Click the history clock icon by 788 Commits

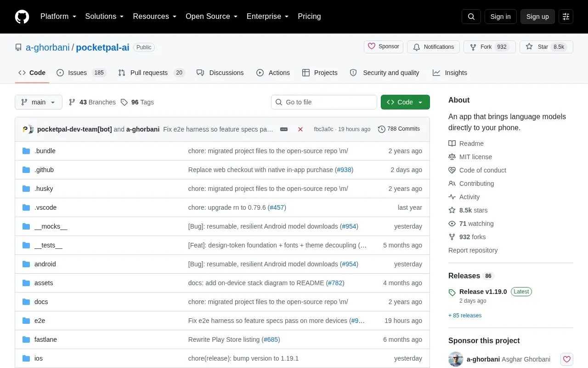(x=382, y=129)
